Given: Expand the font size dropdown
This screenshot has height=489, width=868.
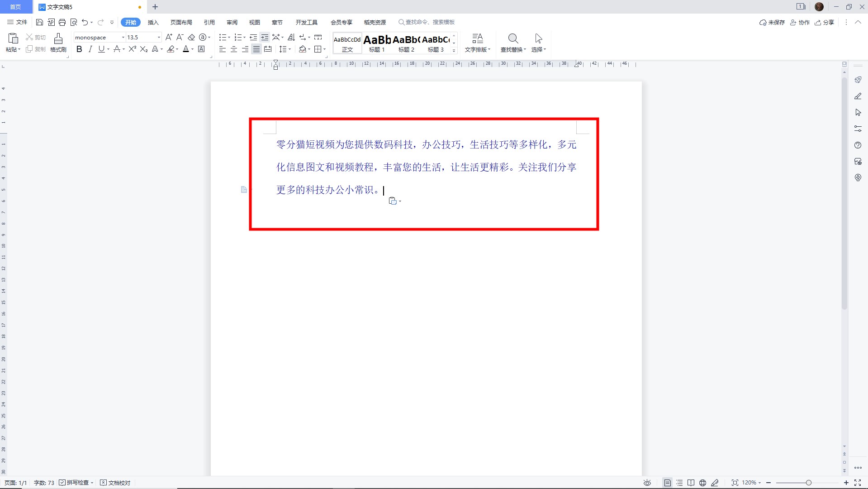Looking at the screenshot, I should click(157, 37).
